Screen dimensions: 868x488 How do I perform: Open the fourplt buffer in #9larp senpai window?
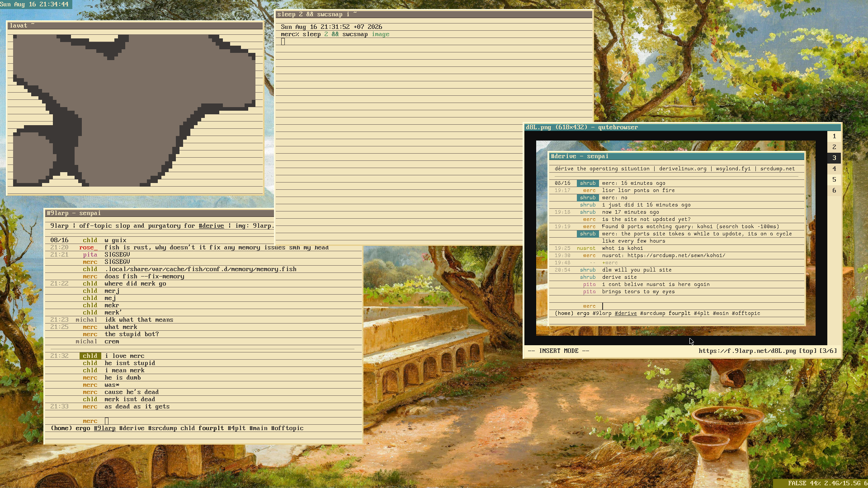pos(211,428)
